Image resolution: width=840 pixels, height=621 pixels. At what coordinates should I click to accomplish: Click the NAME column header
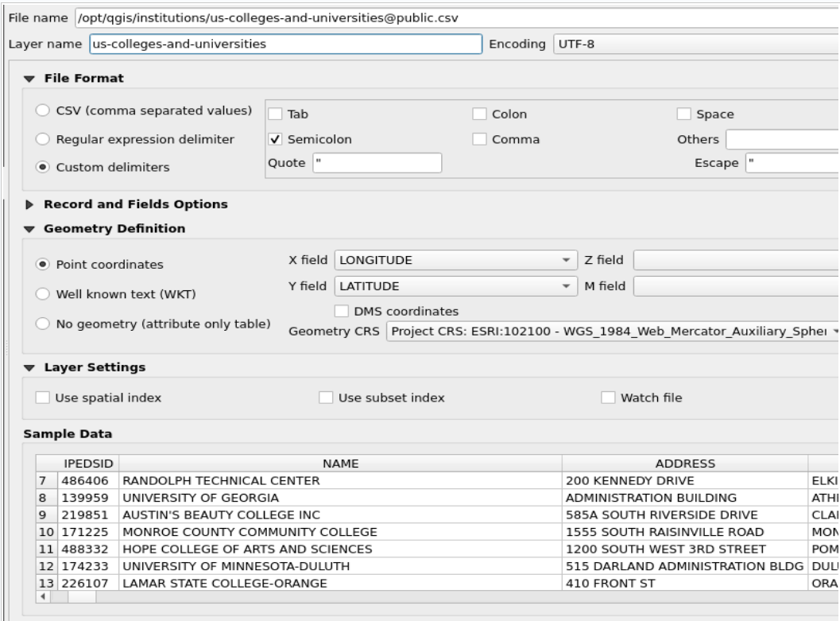340,464
